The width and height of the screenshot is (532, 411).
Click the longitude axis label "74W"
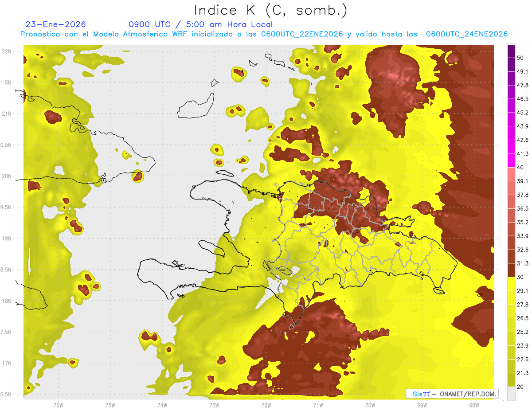[x=162, y=405]
